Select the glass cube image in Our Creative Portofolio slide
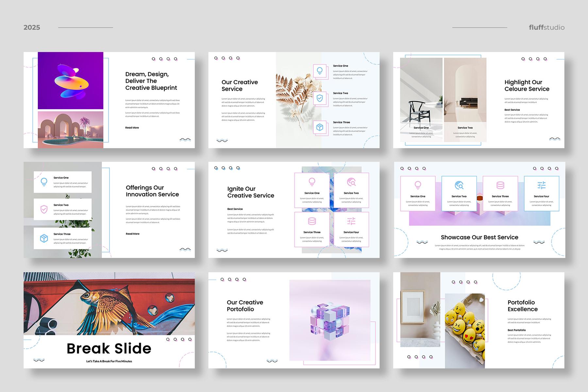588x392 pixels. pyautogui.click(x=330, y=320)
